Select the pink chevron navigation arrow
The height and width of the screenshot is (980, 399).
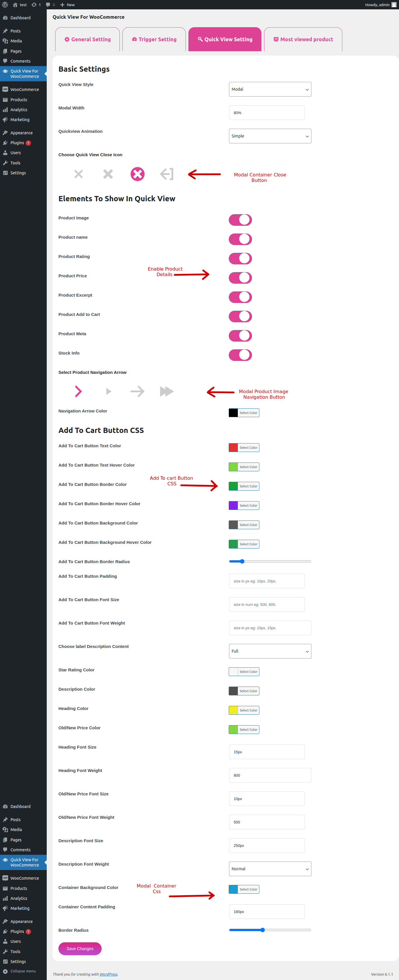78,391
